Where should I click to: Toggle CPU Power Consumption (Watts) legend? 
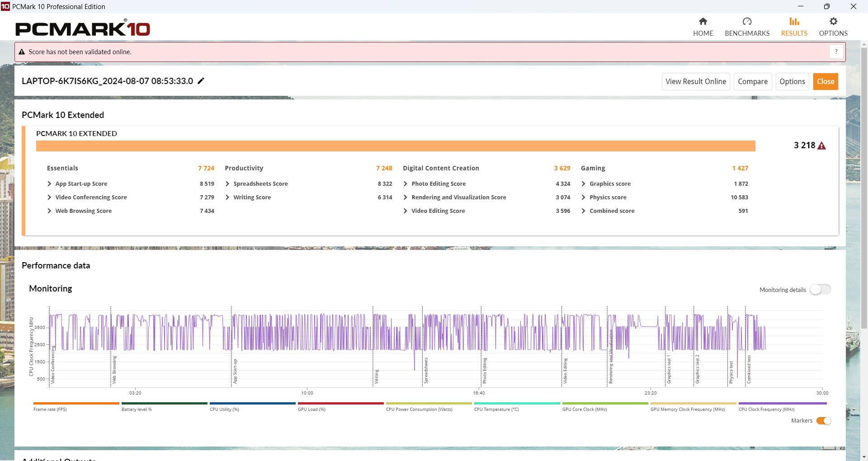click(429, 403)
